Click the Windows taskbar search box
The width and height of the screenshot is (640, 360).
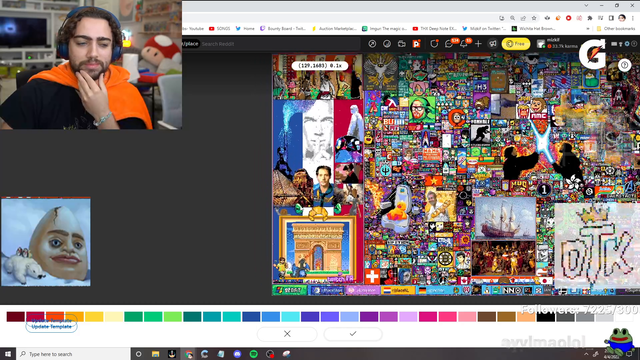click(x=73, y=354)
